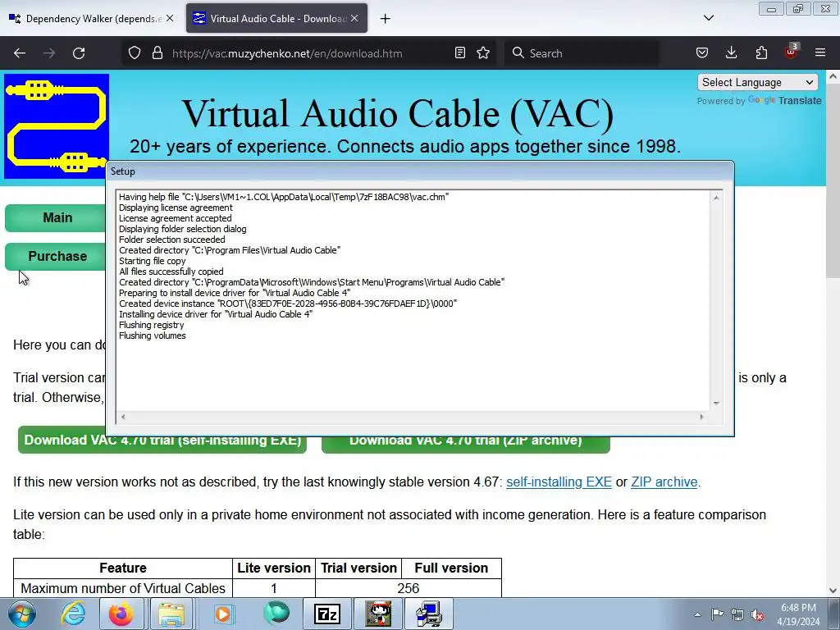Screen dimensions: 840x630
Task: Click the "Lite version" table header
Action: coord(274,568)
